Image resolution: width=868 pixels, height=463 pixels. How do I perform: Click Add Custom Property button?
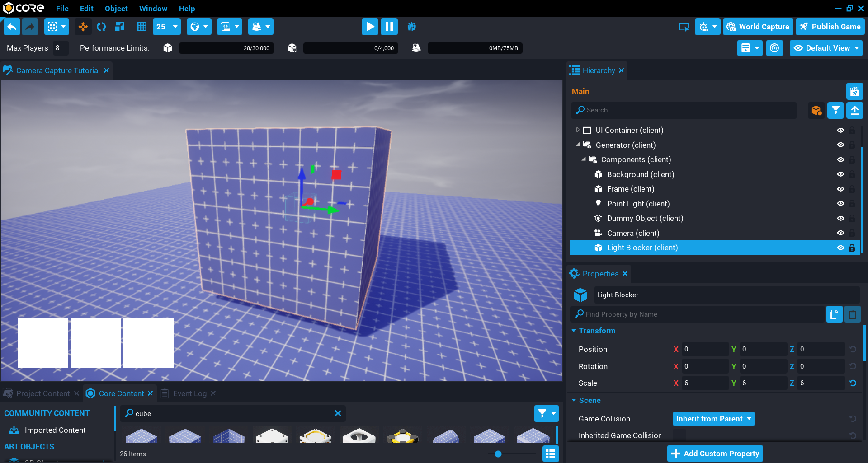[x=715, y=454]
